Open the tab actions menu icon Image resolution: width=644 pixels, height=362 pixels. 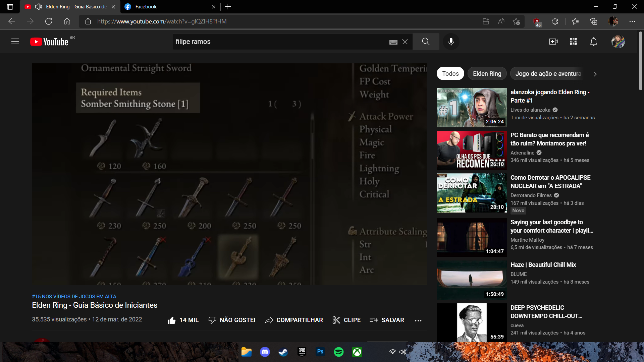(10, 7)
